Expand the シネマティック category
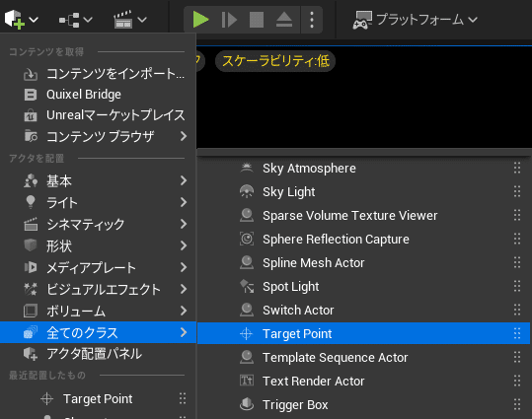This screenshot has height=419, width=532. click(98, 224)
